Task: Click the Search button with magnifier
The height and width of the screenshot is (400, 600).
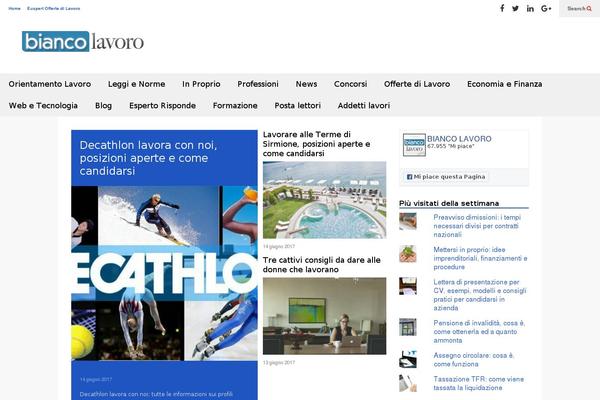Action: (579, 8)
